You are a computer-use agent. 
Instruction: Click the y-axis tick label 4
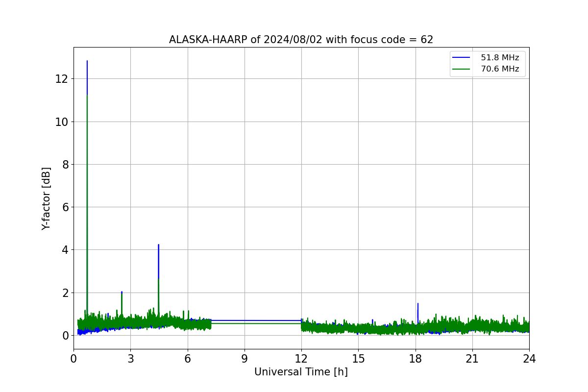(x=66, y=250)
